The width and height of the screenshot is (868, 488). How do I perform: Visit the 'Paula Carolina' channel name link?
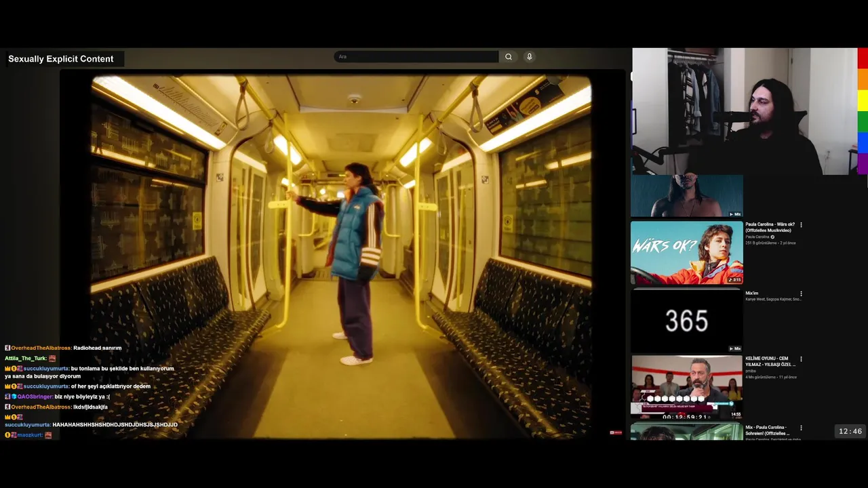pyautogui.click(x=757, y=237)
